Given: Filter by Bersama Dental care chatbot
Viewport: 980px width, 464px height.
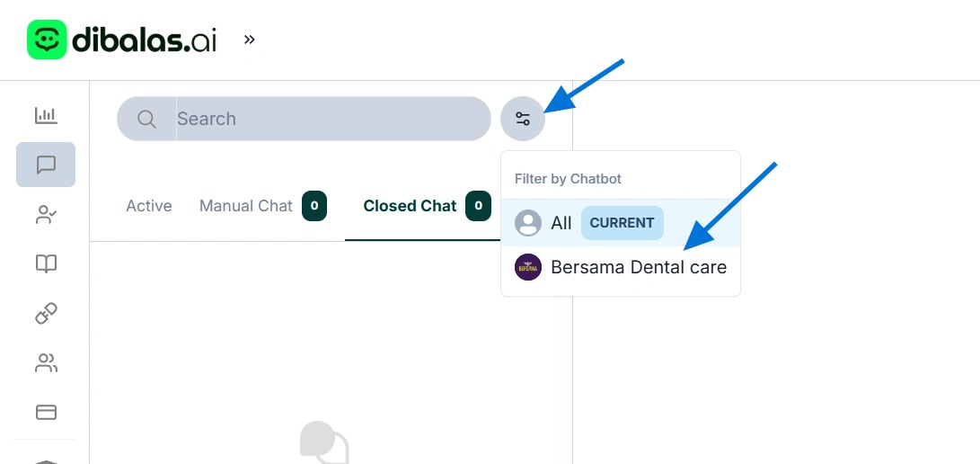Looking at the screenshot, I should click(x=639, y=267).
